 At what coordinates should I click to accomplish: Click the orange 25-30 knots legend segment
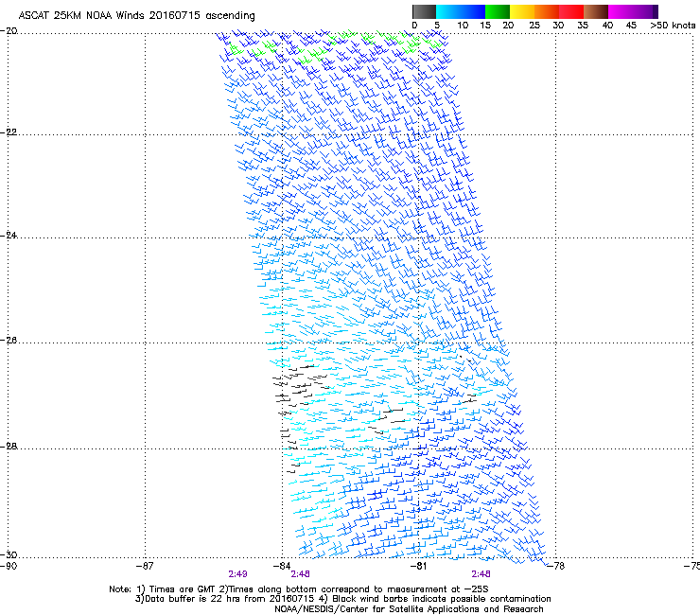547,11
